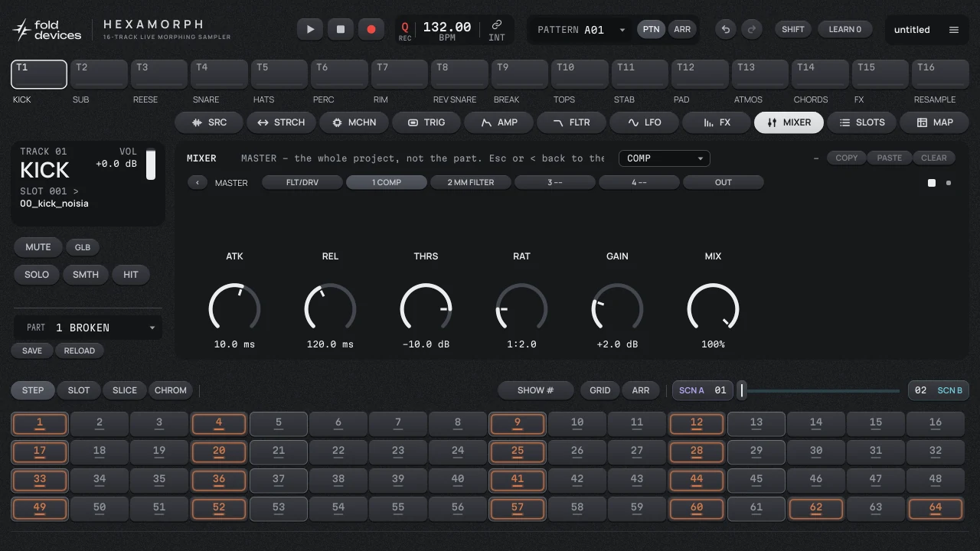
Task: Click the redo arrow icon
Action: point(752,30)
